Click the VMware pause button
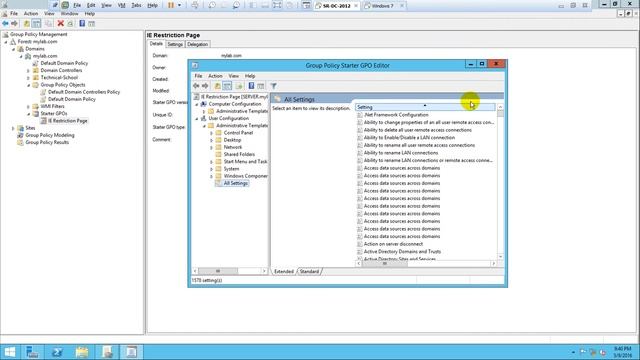640x360 pixels. point(171,5)
